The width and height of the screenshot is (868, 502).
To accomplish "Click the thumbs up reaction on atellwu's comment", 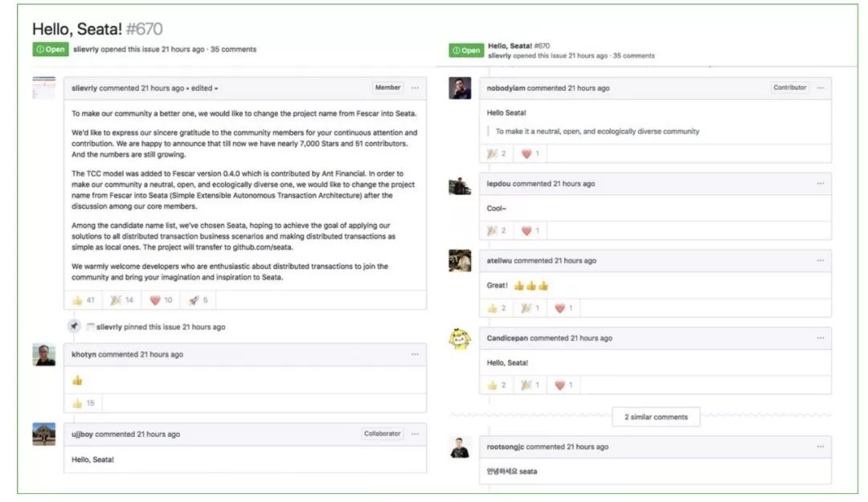I will (497, 308).
